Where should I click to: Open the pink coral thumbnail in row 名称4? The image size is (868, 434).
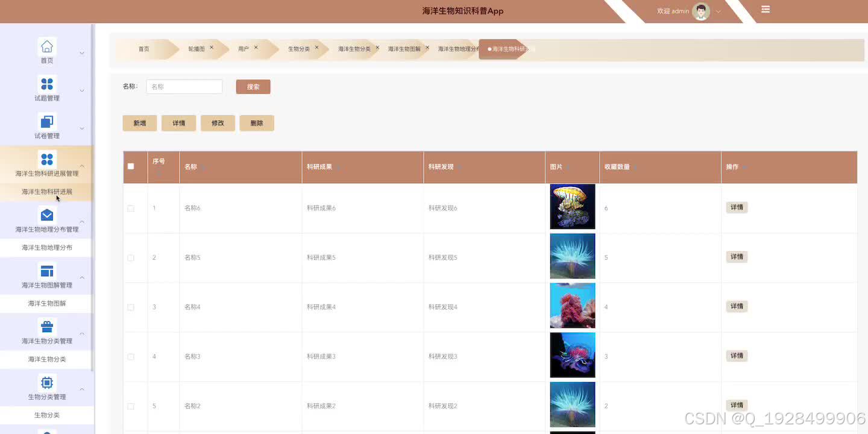(573, 306)
